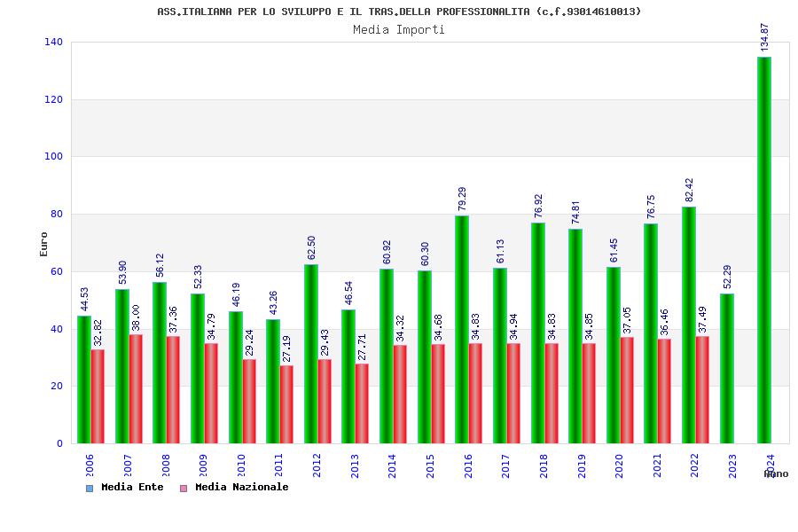The height and width of the screenshot is (532, 798).
Task: Click the green 2024 bar valued 134.87
Action: [764, 250]
